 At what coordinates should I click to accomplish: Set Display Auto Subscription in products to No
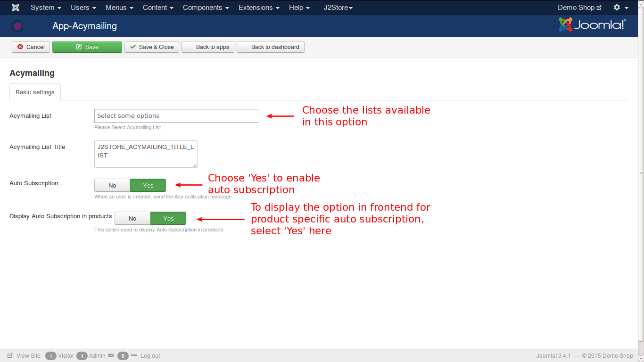coord(132,218)
